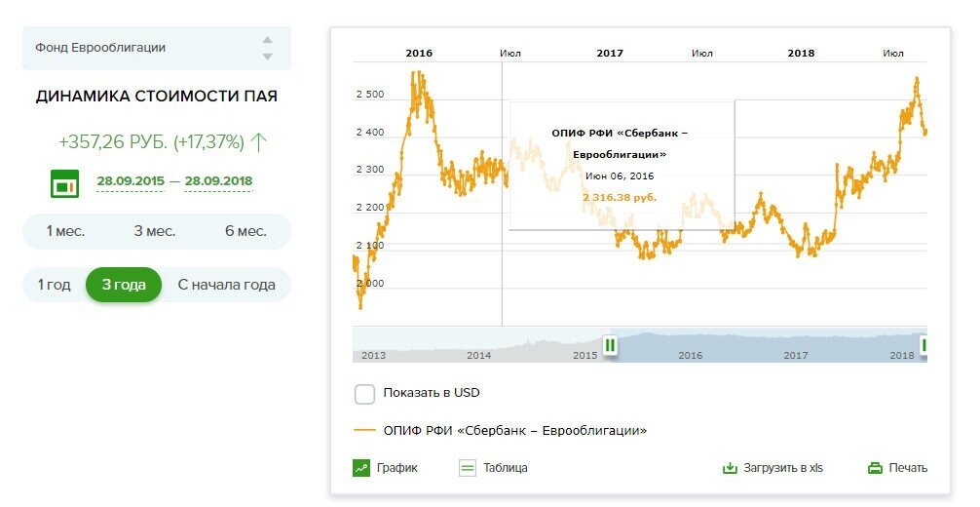Click the left range handle in timeline
The width and height of the screenshot is (980, 507).
(x=610, y=345)
